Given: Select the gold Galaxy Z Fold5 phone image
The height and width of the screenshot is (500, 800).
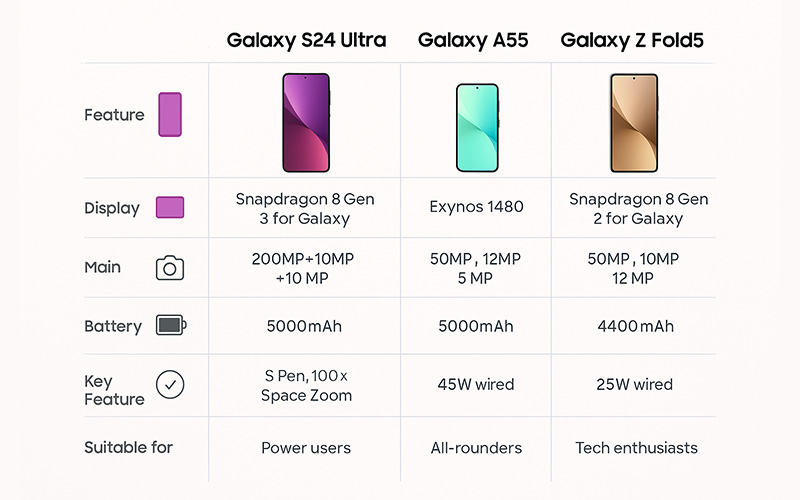Looking at the screenshot, I should (x=634, y=122).
